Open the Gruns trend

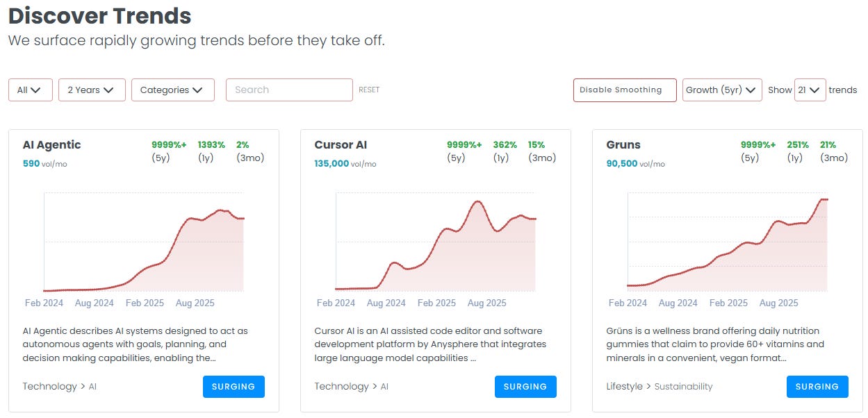tap(622, 144)
